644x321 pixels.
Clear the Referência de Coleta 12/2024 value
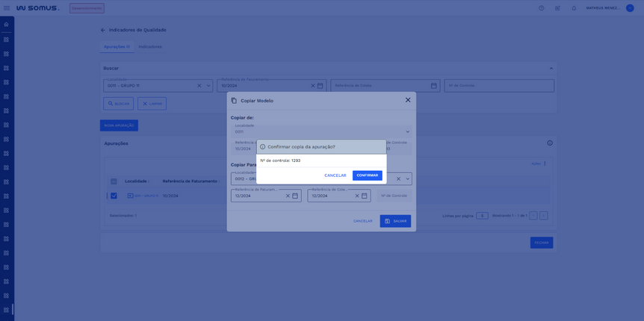pos(357,196)
